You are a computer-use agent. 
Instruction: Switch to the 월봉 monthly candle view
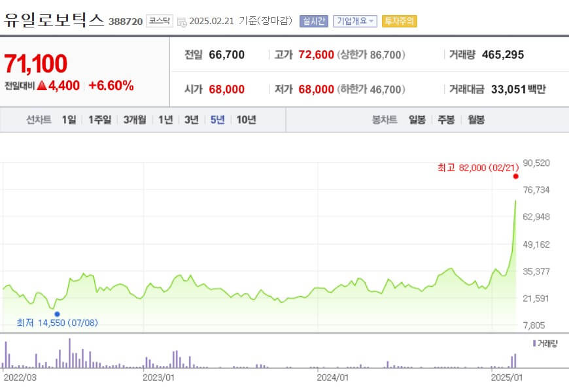tap(475, 120)
